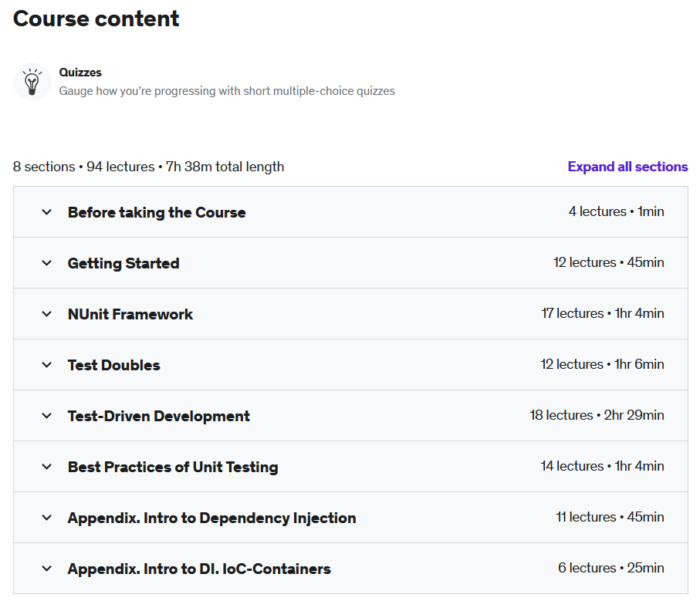Screen dimensions: 700x601
Task: Expand chevron for Getting Started
Action: click(46, 263)
